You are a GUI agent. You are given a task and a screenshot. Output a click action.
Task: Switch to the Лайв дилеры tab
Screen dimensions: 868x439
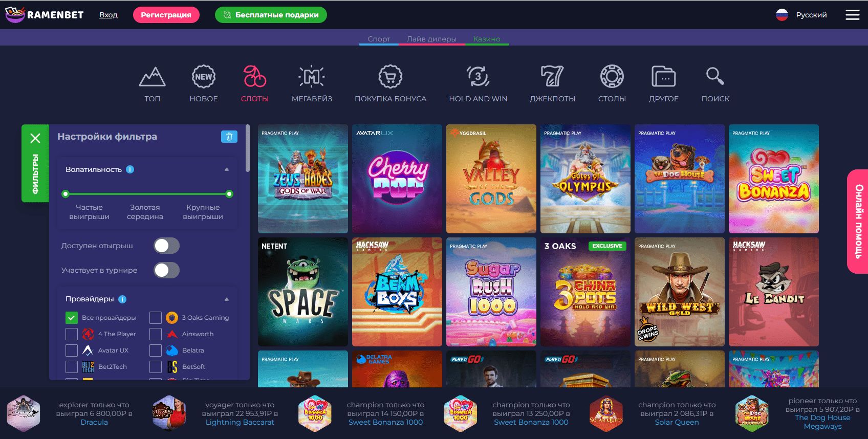click(431, 39)
